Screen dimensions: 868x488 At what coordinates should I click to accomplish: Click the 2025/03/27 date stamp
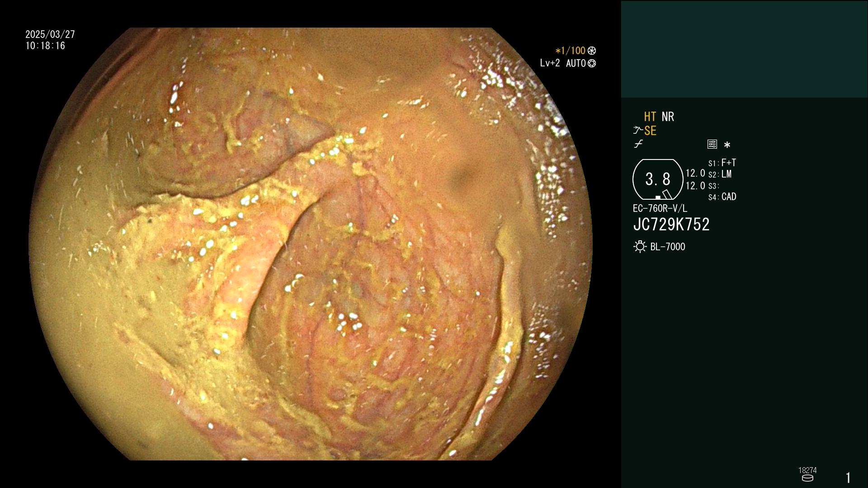click(x=50, y=34)
